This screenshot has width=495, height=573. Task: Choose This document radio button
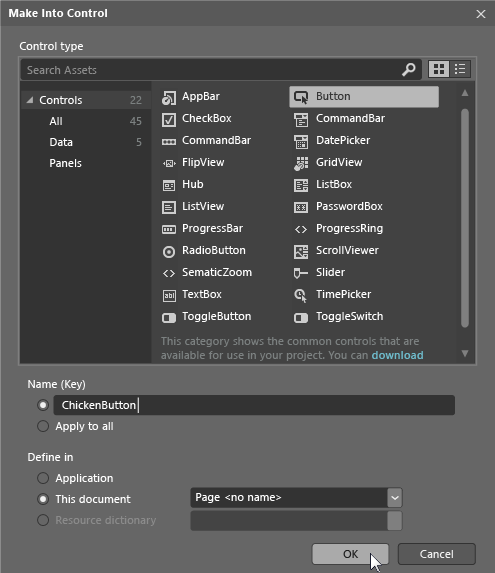tap(43, 499)
